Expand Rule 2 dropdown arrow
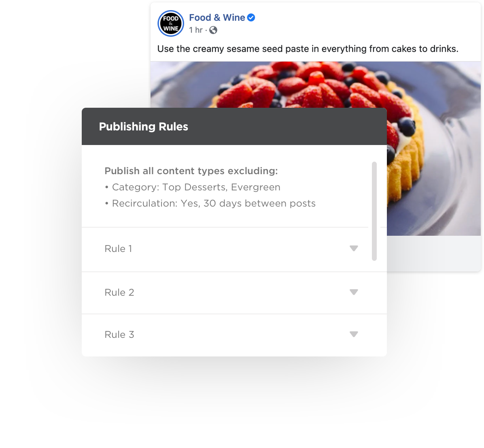 tap(354, 292)
